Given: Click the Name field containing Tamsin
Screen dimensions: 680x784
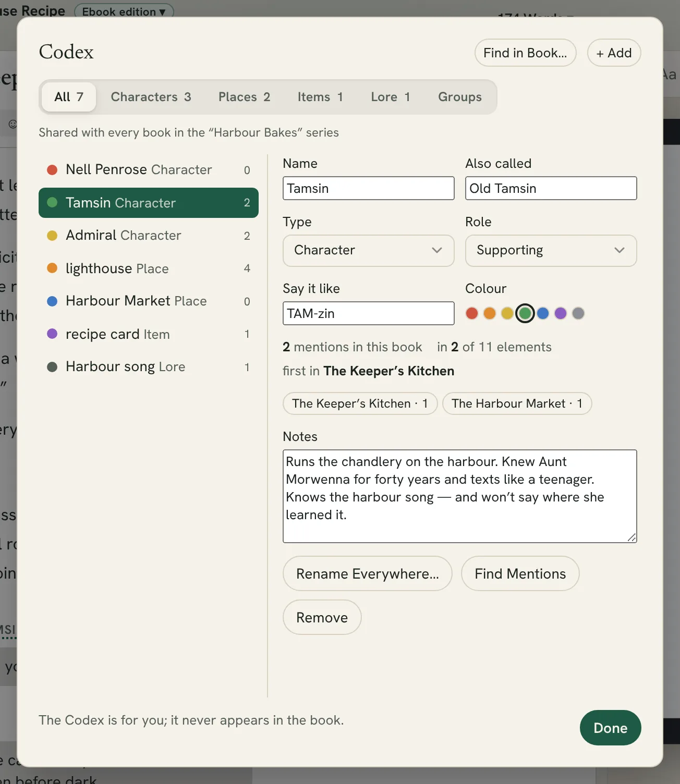Looking at the screenshot, I should tap(368, 188).
